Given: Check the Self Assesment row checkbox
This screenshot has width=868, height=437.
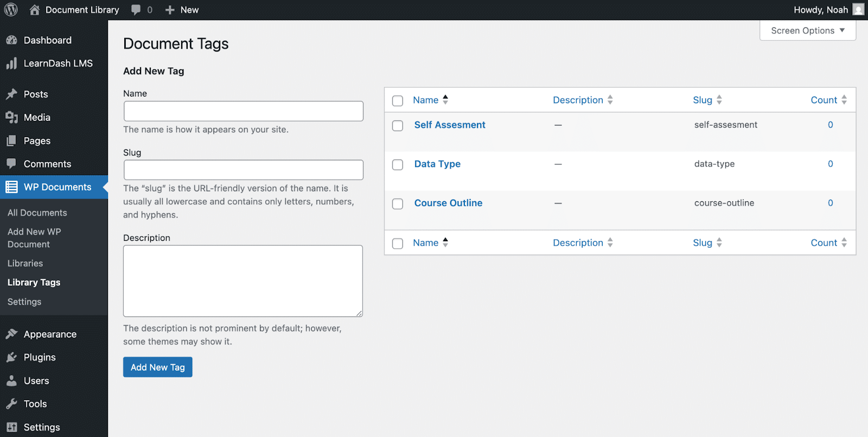Looking at the screenshot, I should [398, 126].
